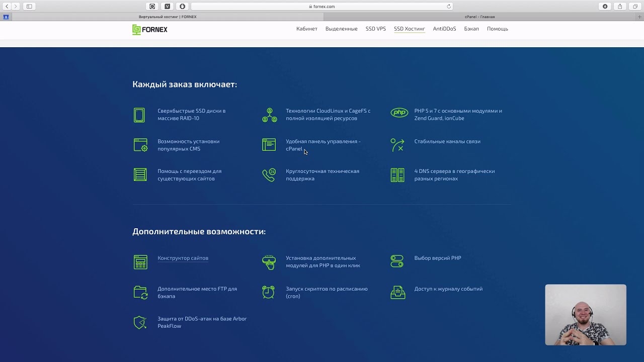The height and width of the screenshot is (362, 644).
Task: Open the Share button in Safari toolbar
Action: (x=620, y=7)
